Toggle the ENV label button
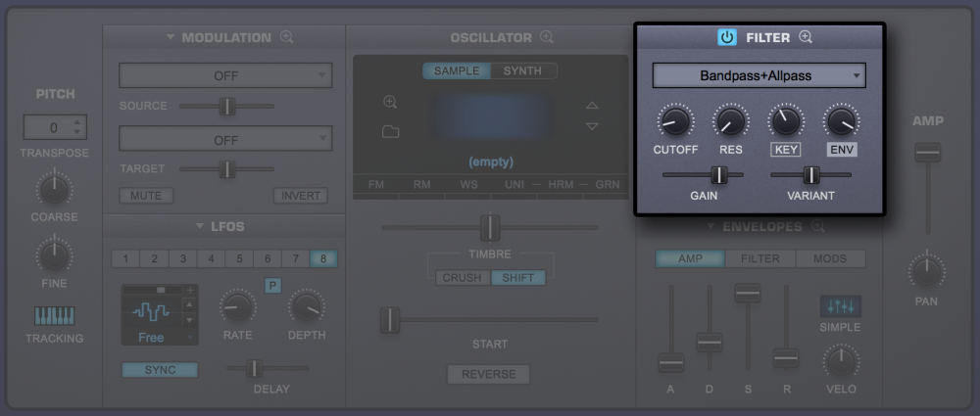Screen dimensions: 980x416 point(841,150)
